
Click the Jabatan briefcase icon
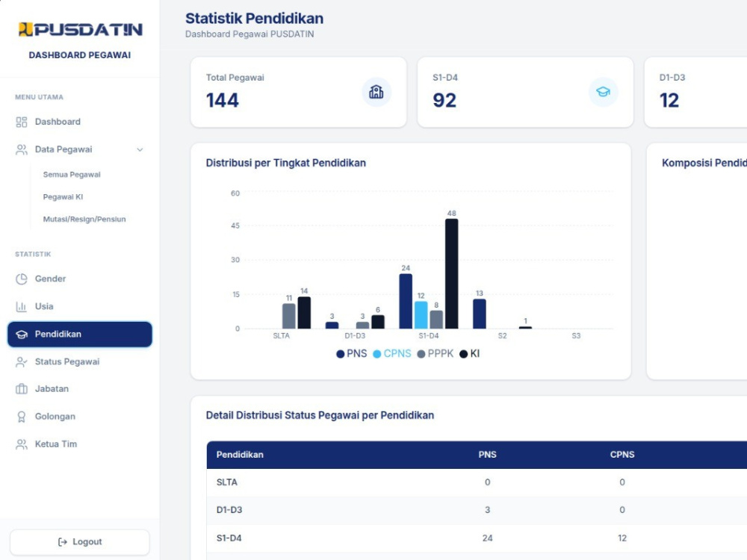[22, 389]
